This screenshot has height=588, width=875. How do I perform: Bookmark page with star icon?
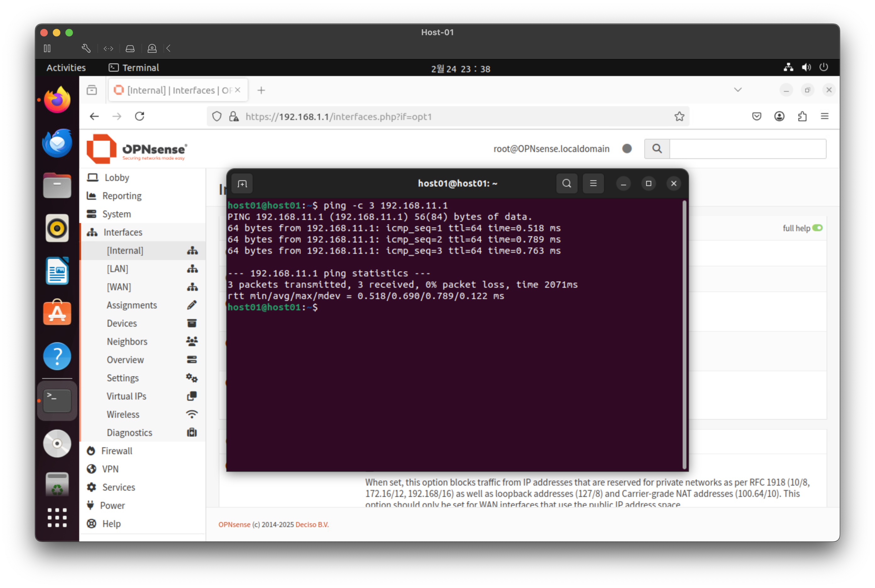tap(679, 117)
